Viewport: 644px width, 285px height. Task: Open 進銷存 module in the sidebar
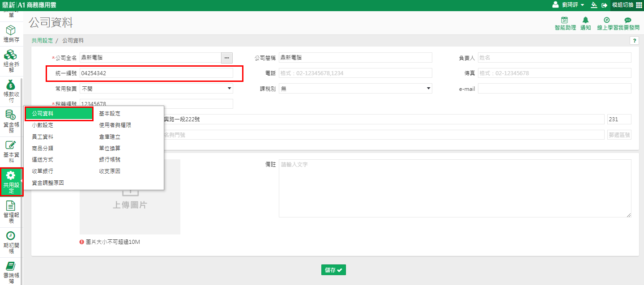pos(11,34)
